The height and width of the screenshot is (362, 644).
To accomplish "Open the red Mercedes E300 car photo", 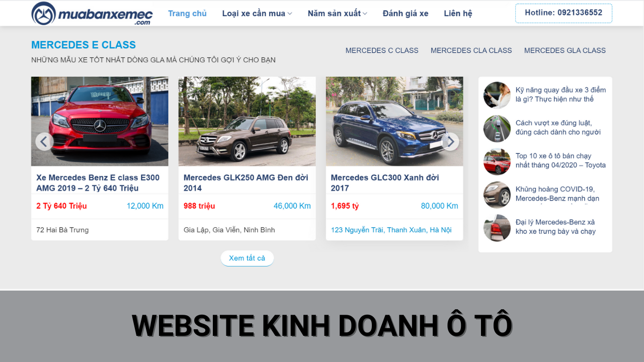I will [x=100, y=121].
